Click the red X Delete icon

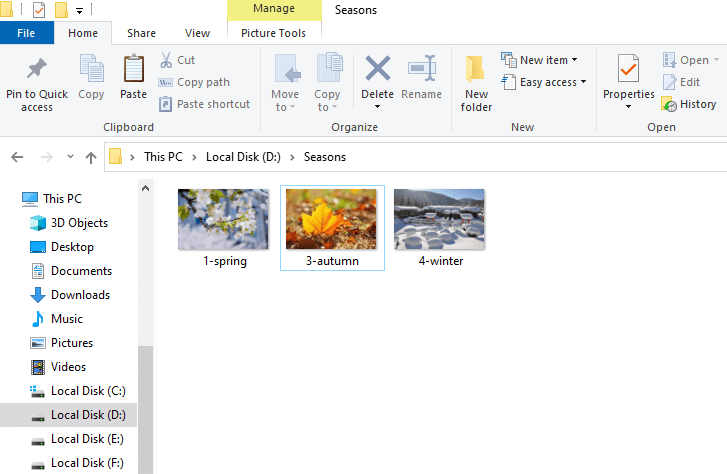pyautogui.click(x=378, y=68)
